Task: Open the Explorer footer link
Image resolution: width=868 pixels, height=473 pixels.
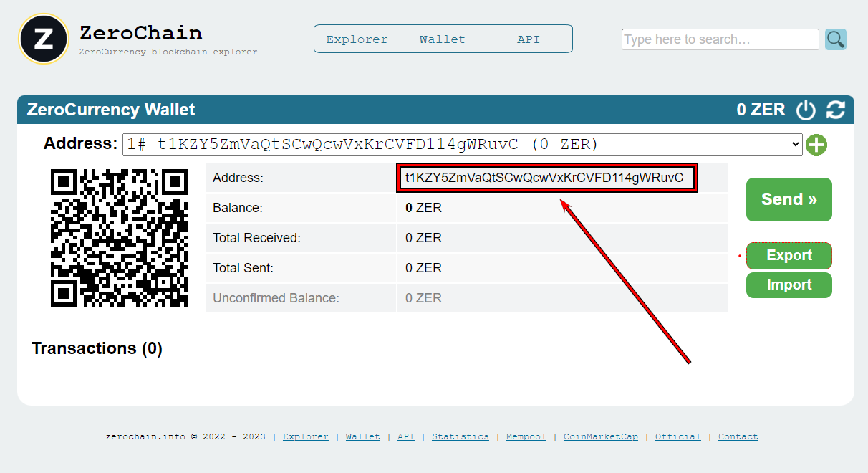Action: coord(306,436)
